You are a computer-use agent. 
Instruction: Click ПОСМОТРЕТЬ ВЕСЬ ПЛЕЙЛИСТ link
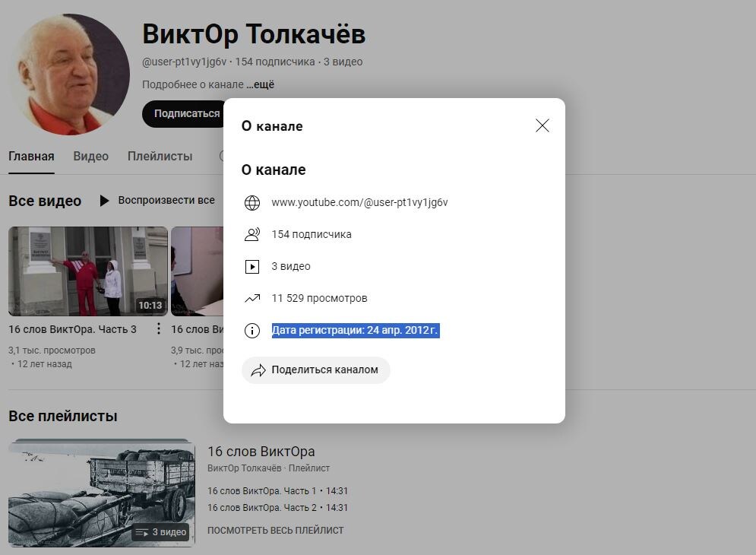(x=275, y=531)
